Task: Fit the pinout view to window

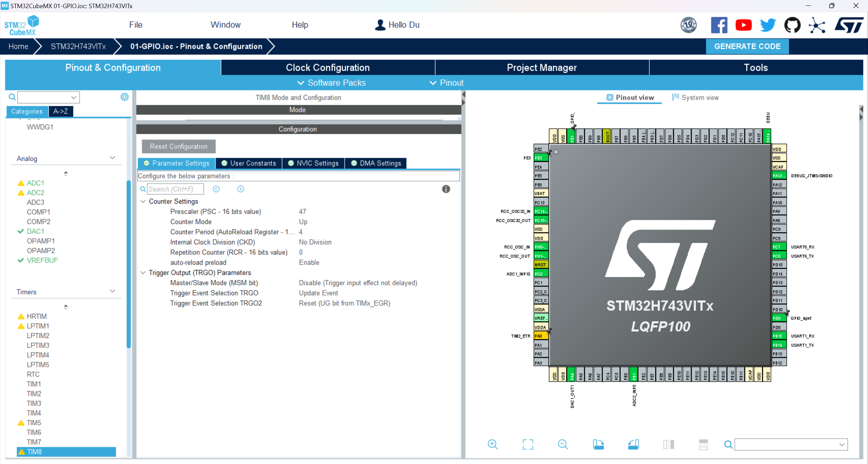Action: (x=528, y=444)
